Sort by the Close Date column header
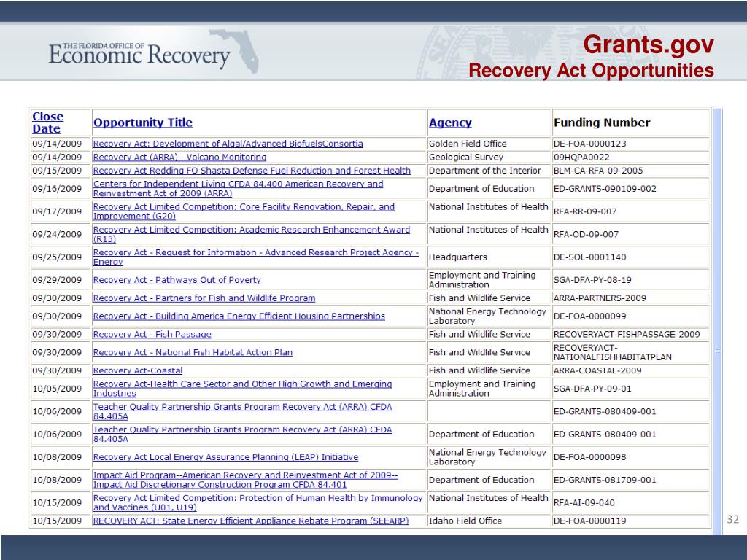This screenshot has width=747, height=560. point(47,122)
